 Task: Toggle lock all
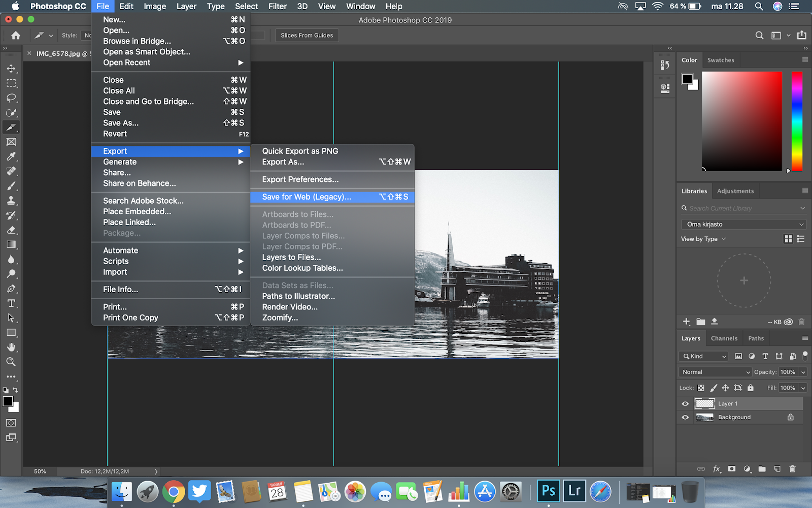pos(751,388)
